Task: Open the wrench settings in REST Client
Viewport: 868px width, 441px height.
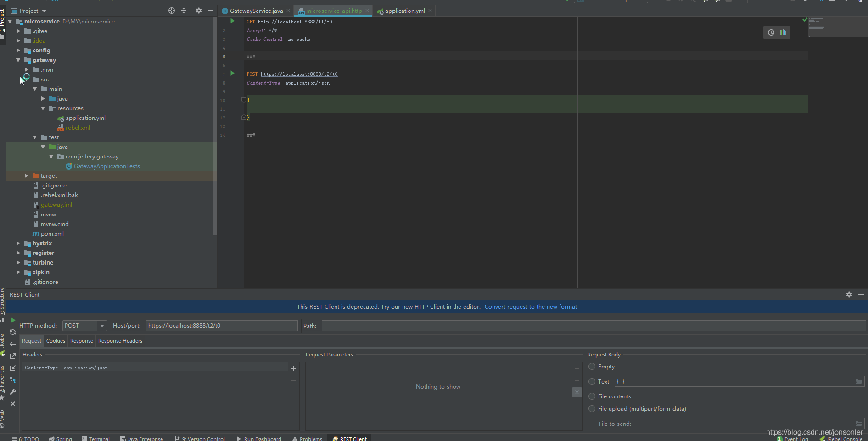Action: (x=13, y=392)
